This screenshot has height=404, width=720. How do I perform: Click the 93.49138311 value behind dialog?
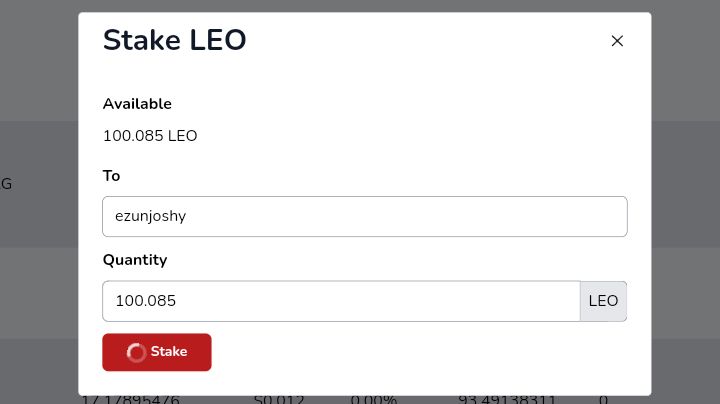[507, 399]
